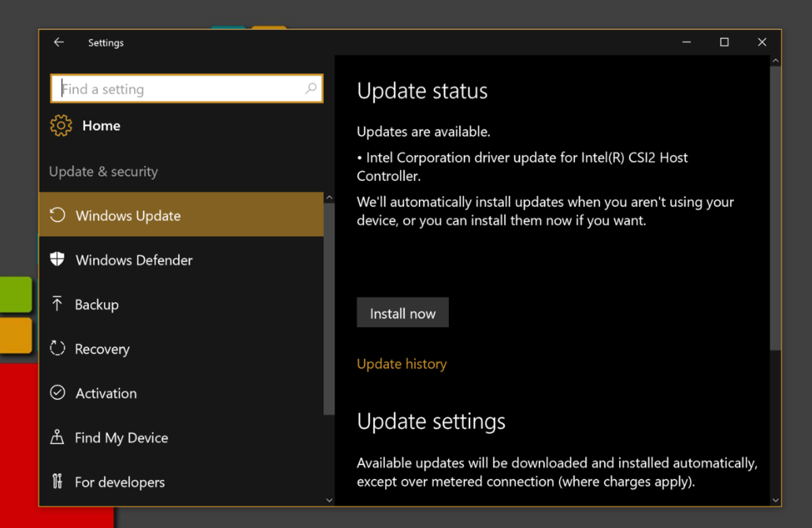Minimize the Settings window
Viewport: 812px width, 528px height.
687,42
